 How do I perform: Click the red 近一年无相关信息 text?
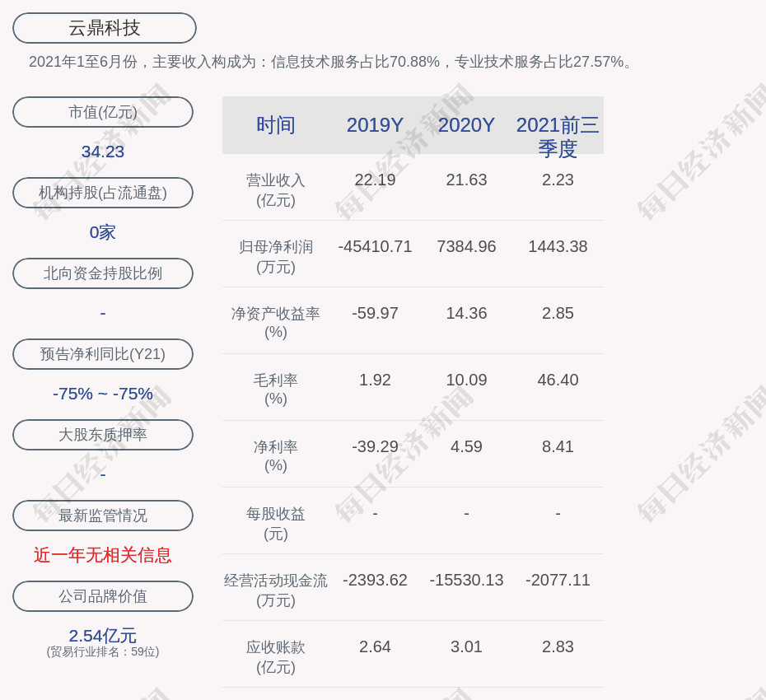pos(103,555)
